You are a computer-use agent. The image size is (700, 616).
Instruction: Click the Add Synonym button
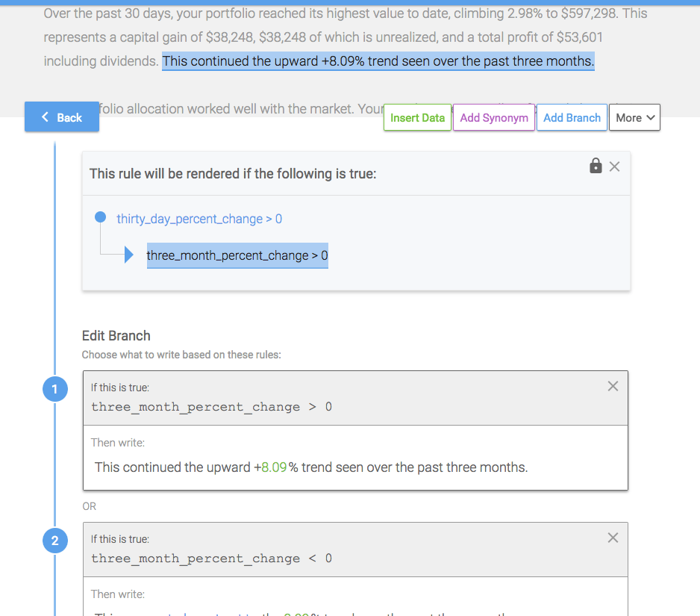click(x=494, y=118)
